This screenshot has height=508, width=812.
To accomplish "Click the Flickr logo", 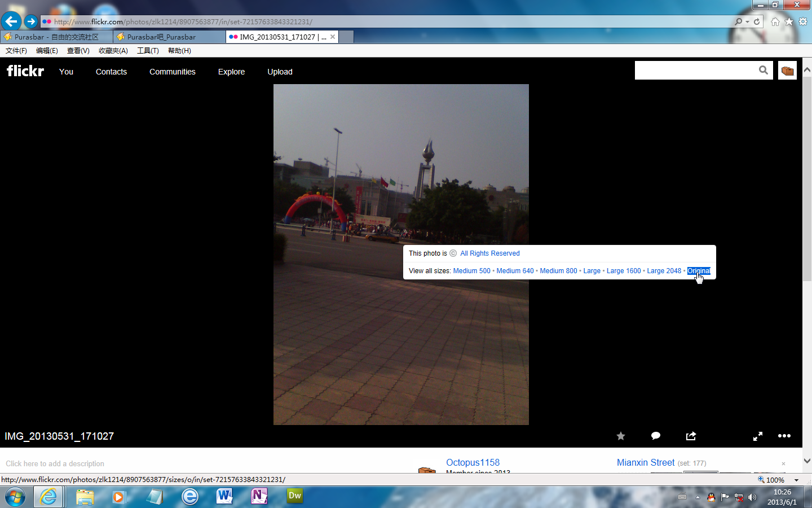I will click(x=25, y=71).
